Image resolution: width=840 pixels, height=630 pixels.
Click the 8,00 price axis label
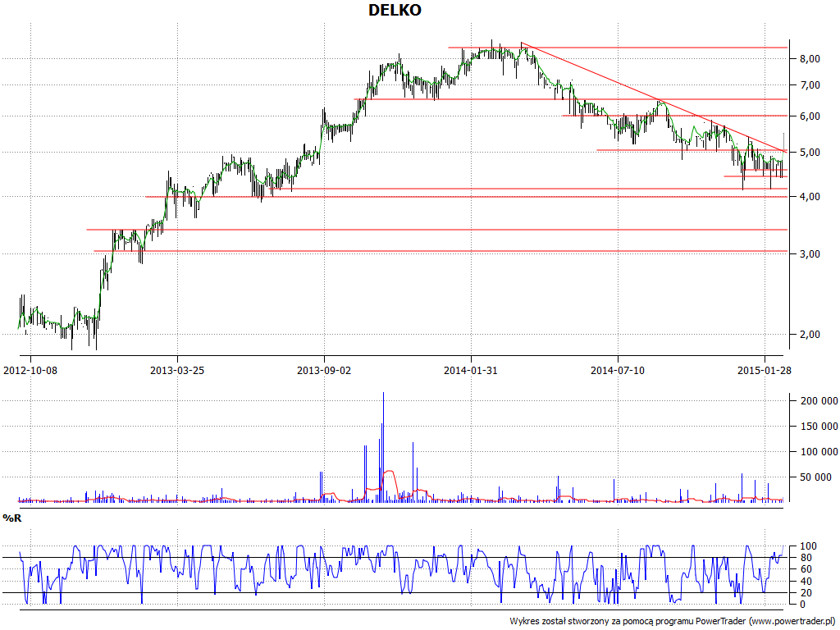(810, 59)
